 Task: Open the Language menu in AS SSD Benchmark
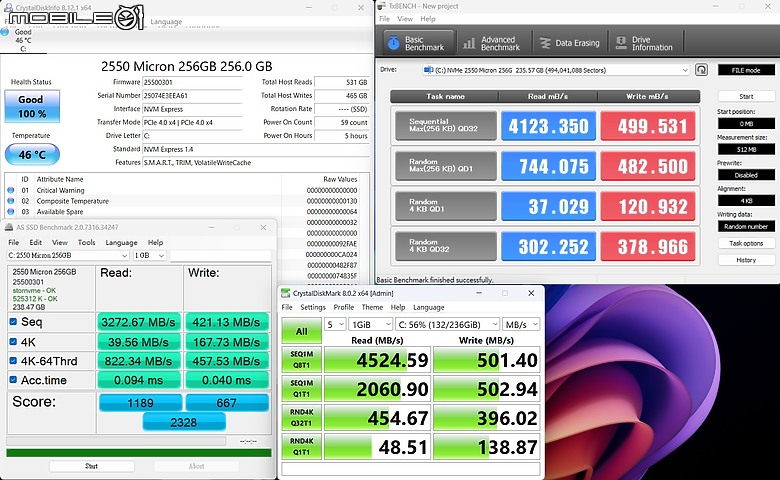tap(121, 242)
